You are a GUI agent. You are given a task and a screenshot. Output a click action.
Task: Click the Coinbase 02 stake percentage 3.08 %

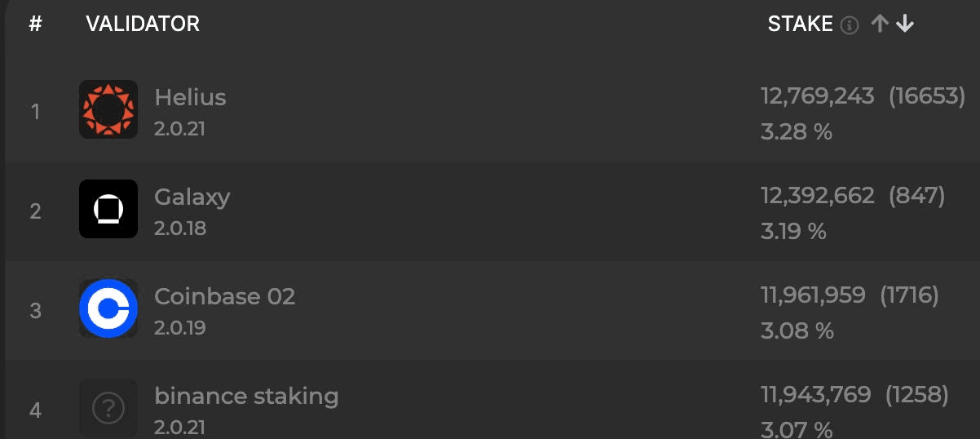click(797, 330)
